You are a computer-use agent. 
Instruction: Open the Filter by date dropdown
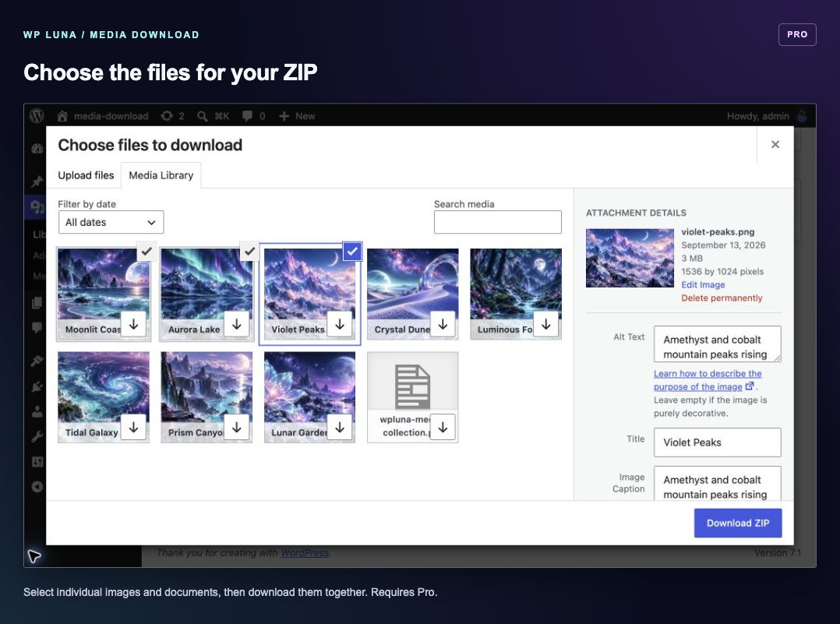111,222
